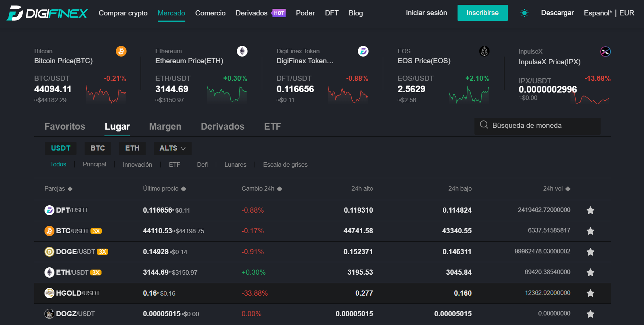Click the DigiFinex logo
Screen dimensions: 644x325
[47, 13]
